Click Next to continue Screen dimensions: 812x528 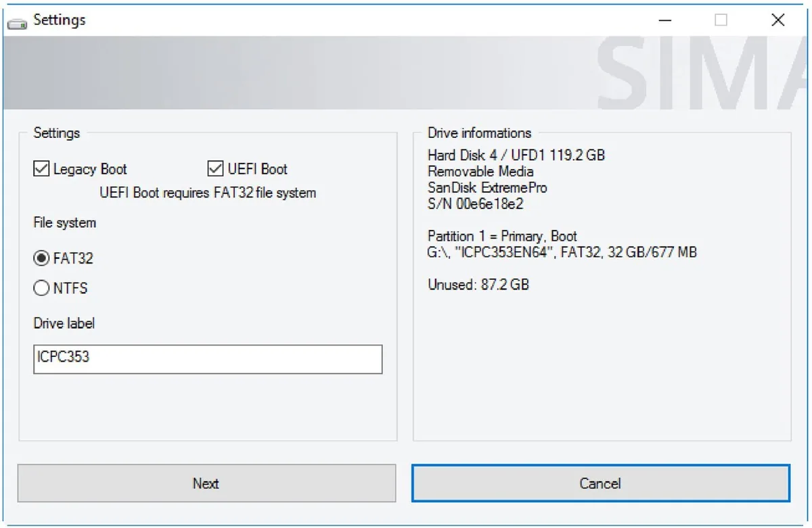206,483
